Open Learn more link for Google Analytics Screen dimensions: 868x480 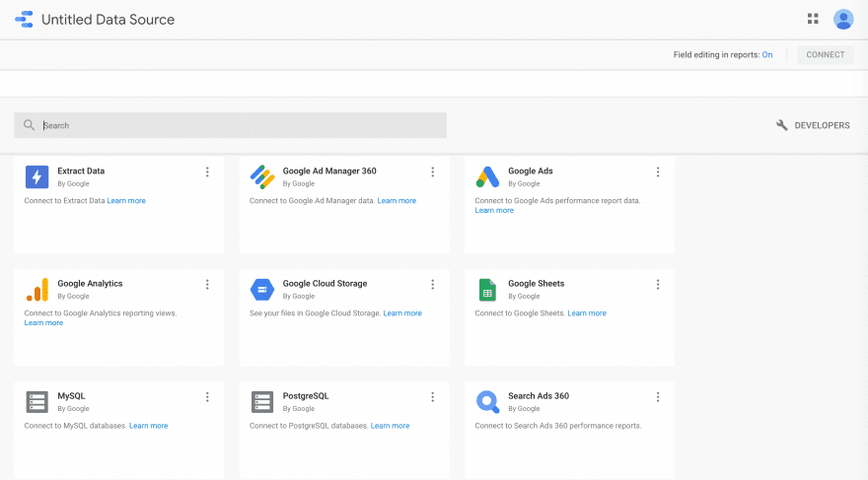[43, 323]
